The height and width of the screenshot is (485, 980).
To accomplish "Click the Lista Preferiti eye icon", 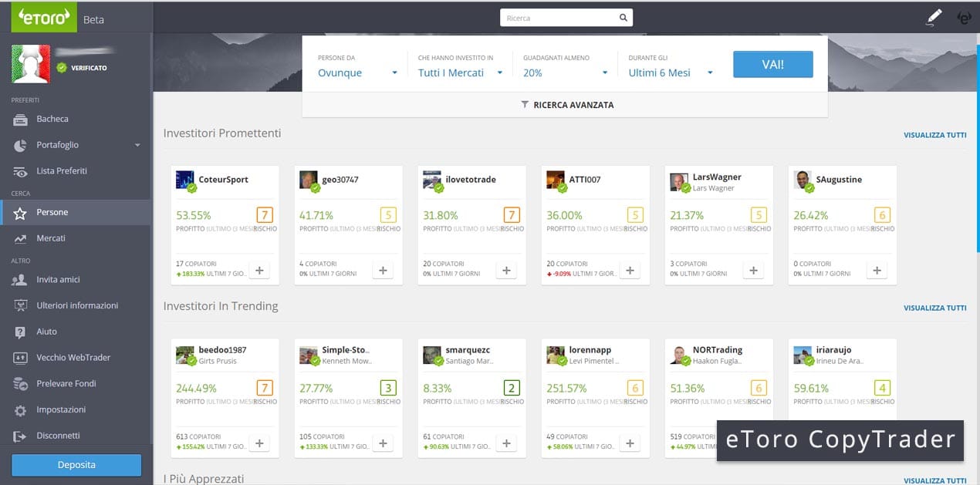I will [x=21, y=171].
